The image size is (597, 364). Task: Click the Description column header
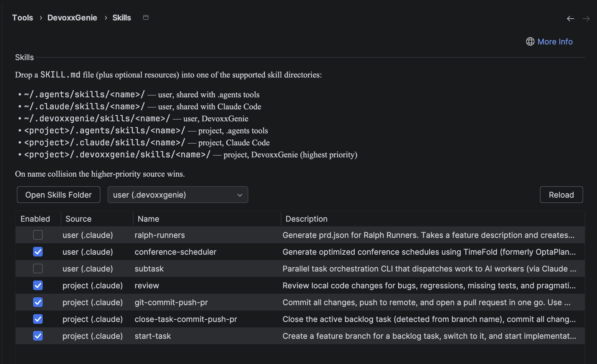[x=433, y=219]
